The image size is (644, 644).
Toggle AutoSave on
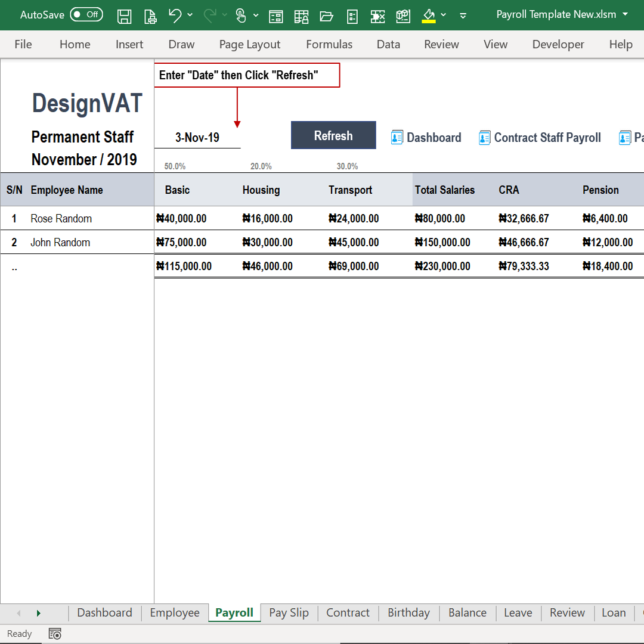click(86, 14)
